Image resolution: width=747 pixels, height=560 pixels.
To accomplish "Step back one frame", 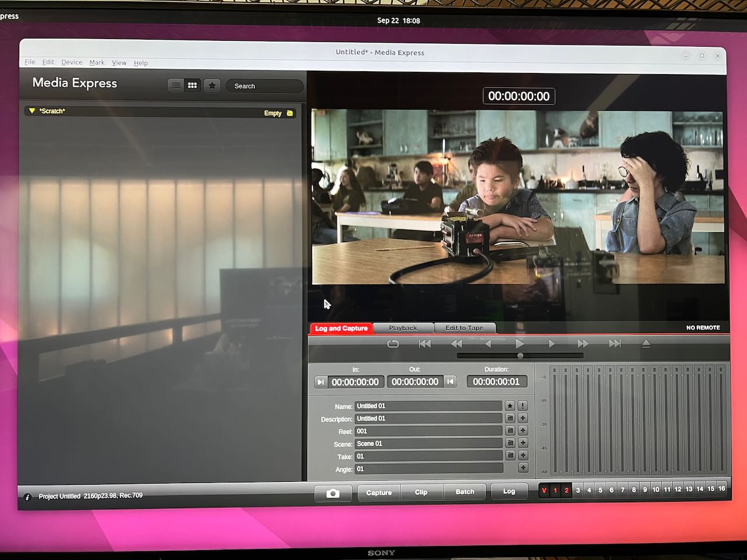I will pyautogui.click(x=488, y=344).
